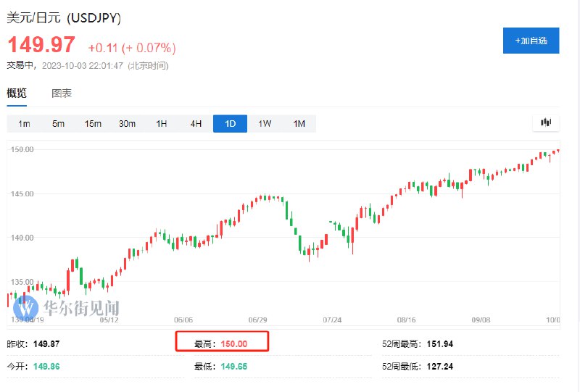Click the 08/16 date label on chart
Image resolution: width=580 pixels, height=392 pixels.
coord(407,320)
